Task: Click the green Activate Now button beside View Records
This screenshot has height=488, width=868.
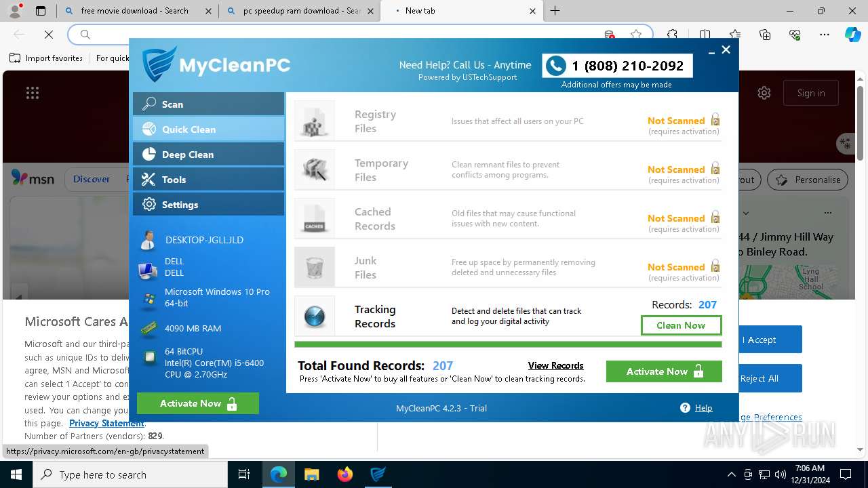Action: coord(664,371)
